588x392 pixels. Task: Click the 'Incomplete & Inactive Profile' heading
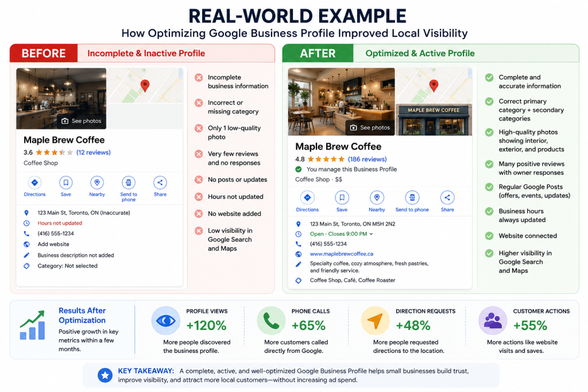click(x=146, y=53)
